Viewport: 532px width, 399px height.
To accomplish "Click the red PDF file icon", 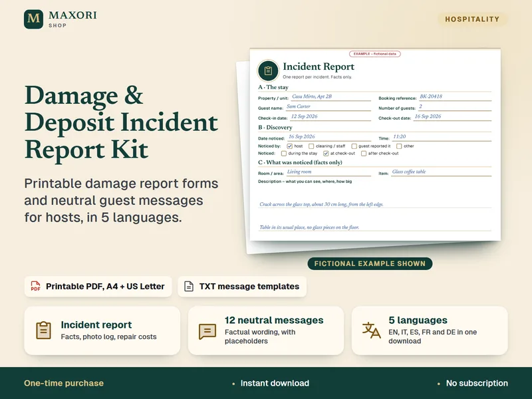I will [x=35, y=286].
